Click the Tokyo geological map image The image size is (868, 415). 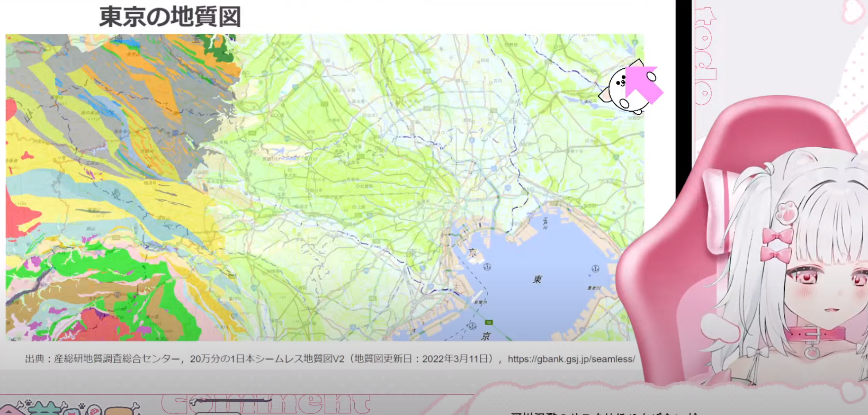pos(325,187)
